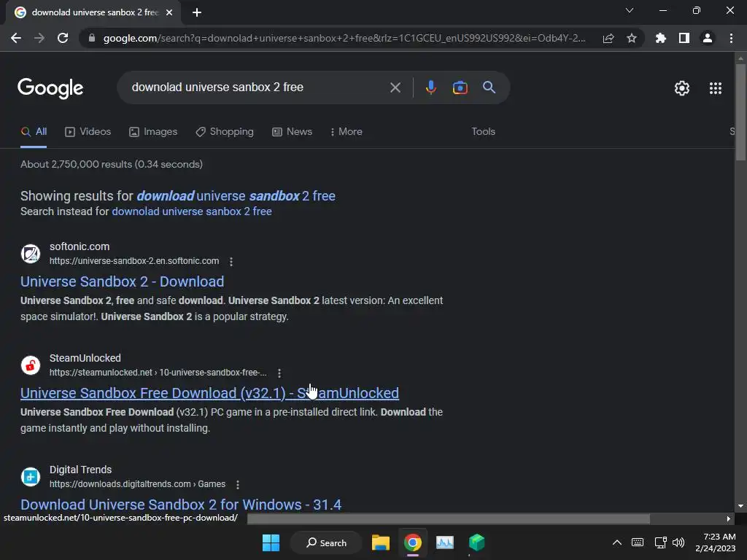This screenshot has height=560, width=747.
Task: Open a new browser tab
Action: (197, 12)
